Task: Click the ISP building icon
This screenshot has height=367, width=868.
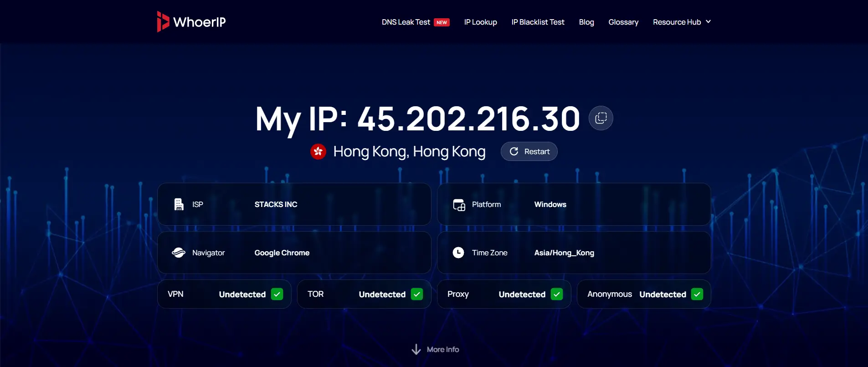Action: (x=179, y=204)
